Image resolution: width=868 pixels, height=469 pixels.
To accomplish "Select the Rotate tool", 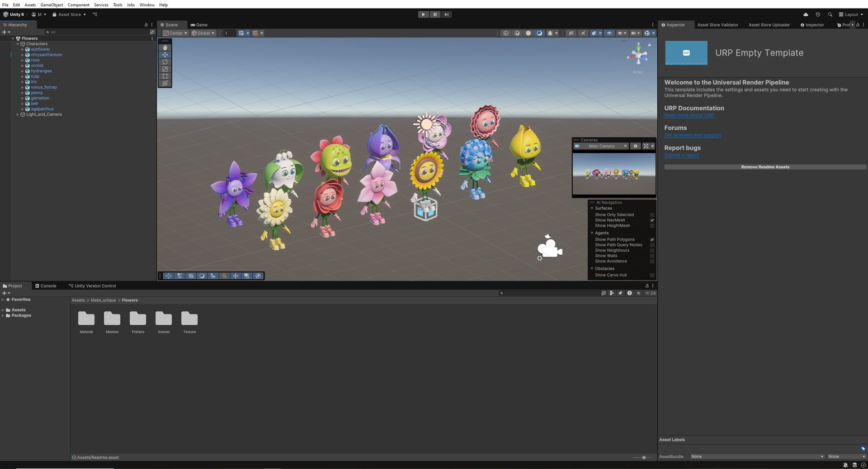I will pos(165,62).
